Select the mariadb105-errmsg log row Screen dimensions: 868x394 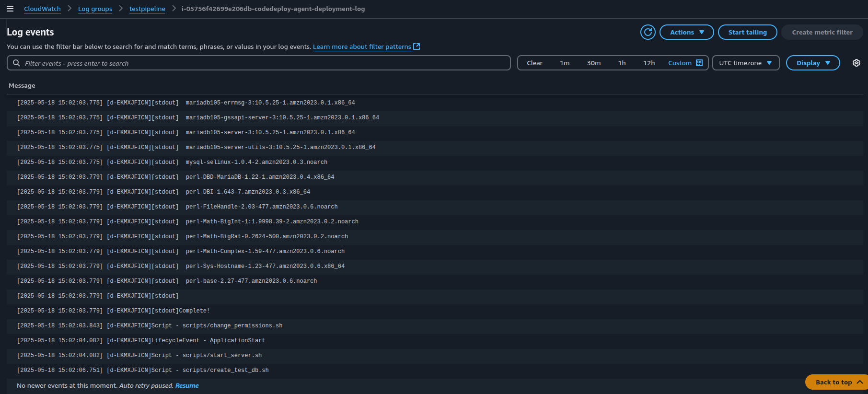click(435, 103)
